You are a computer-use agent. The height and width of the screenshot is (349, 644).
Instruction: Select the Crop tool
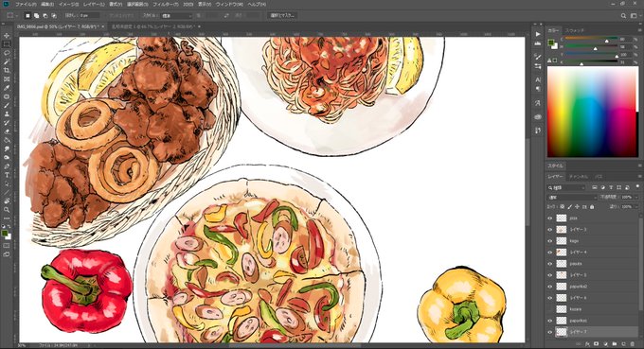pyautogui.click(x=7, y=71)
